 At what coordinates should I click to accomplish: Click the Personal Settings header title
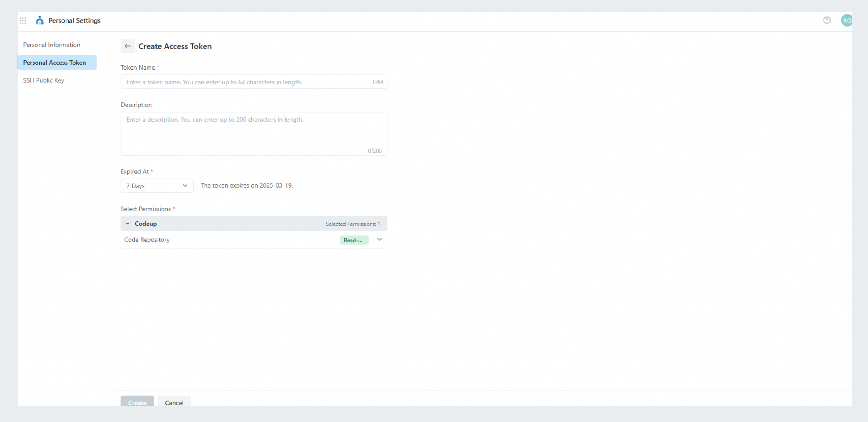[74, 20]
